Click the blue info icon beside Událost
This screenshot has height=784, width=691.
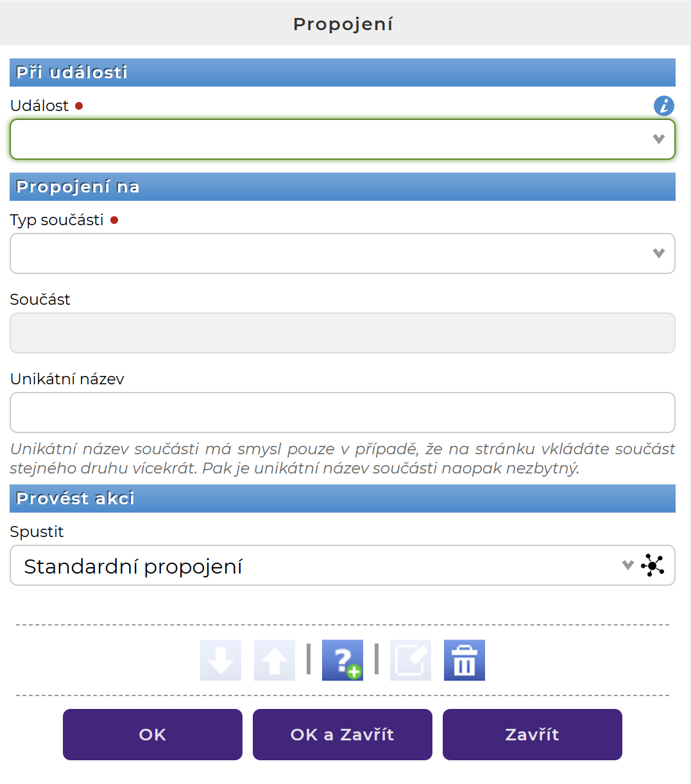coord(664,106)
